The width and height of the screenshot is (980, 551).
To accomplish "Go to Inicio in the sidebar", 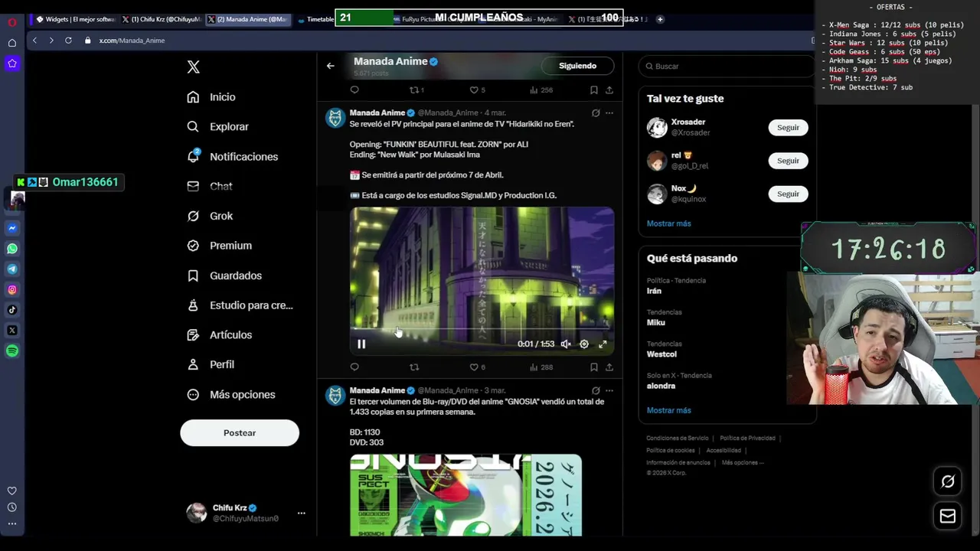I will [211, 97].
